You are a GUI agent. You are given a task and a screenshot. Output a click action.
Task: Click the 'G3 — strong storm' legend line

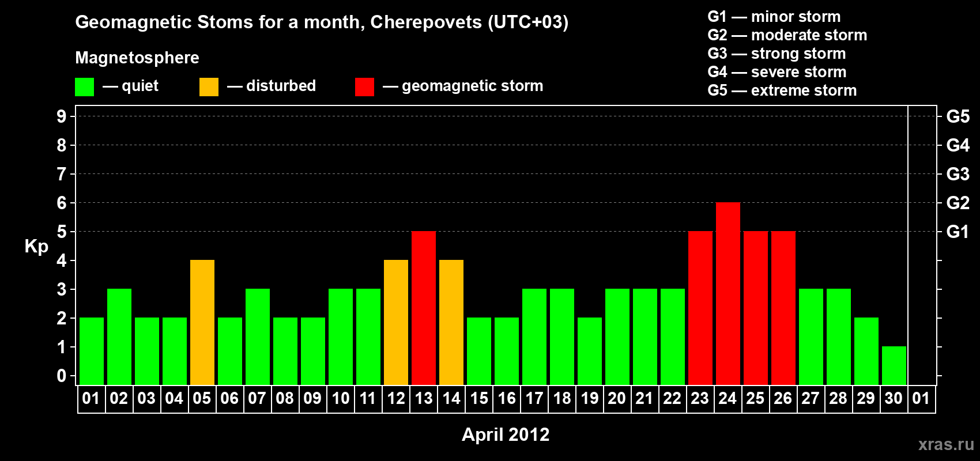coord(777,54)
